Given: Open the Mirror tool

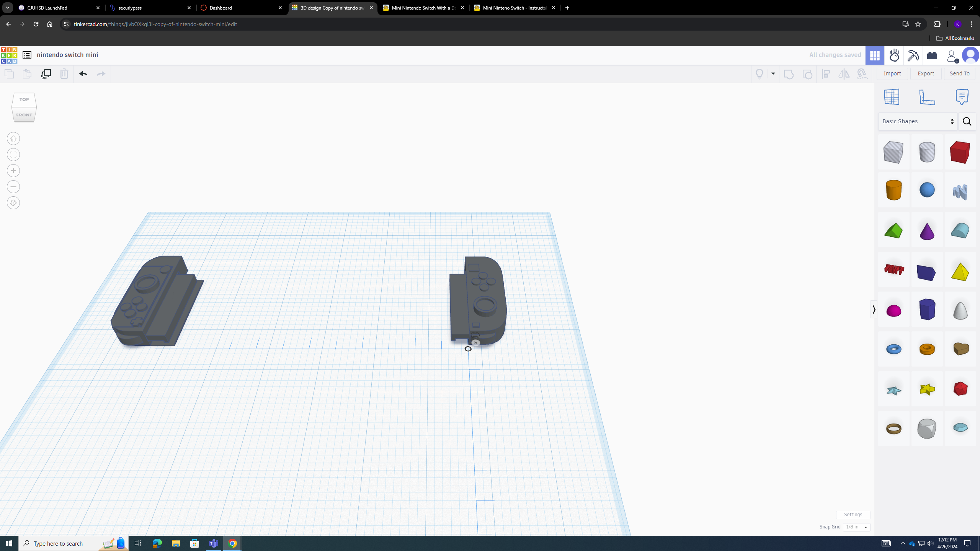Looking at the screenshot, I should click(x=844, y=74).
